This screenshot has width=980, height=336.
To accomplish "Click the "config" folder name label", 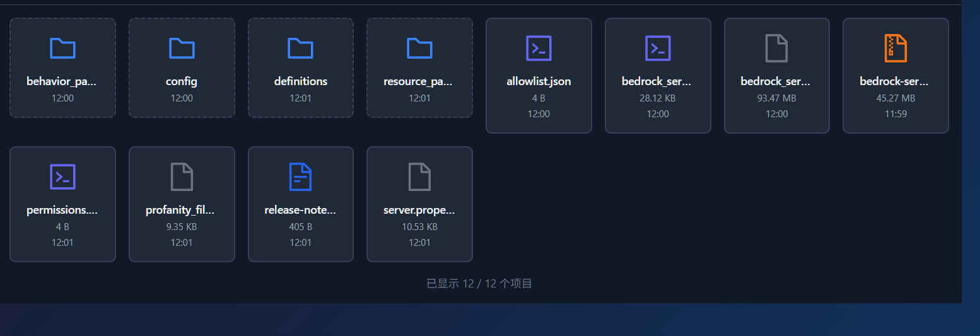I will pyautogui.click(x=182, y=81).
